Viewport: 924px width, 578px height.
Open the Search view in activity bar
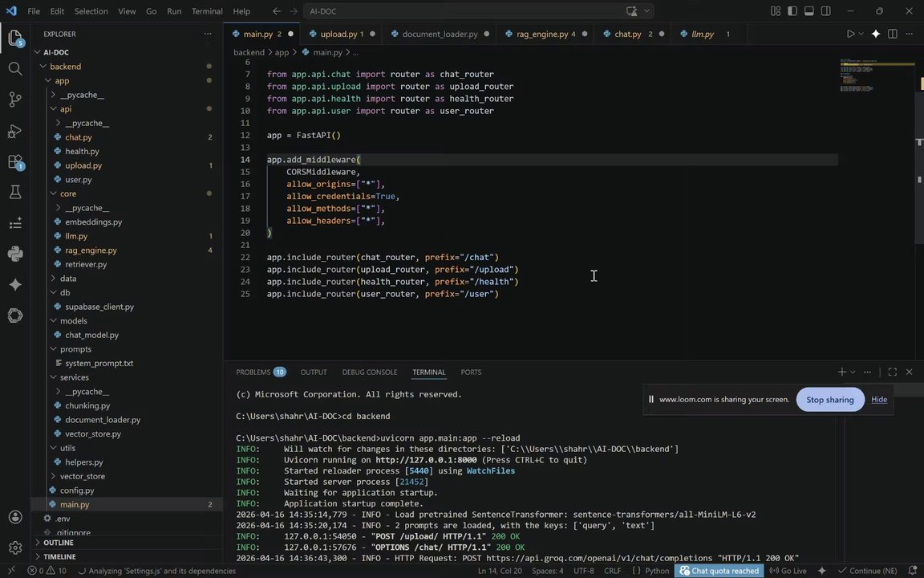click(14, 69)
